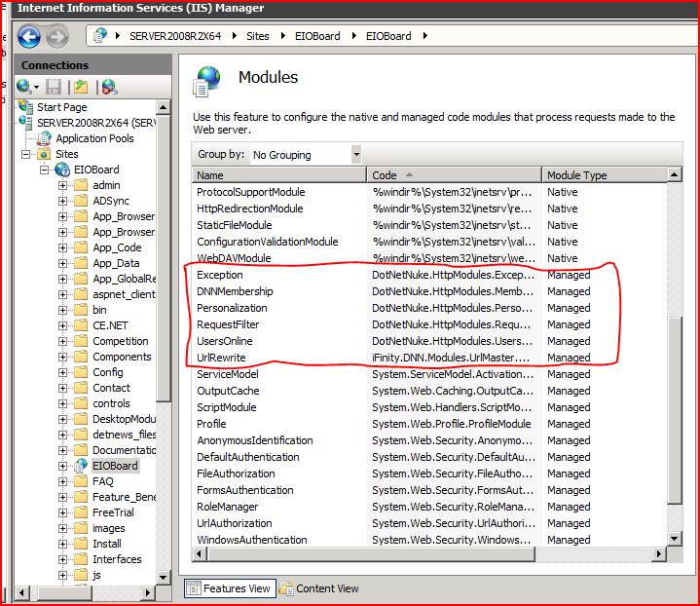Select the RoleManager module row

coord(429,507)
